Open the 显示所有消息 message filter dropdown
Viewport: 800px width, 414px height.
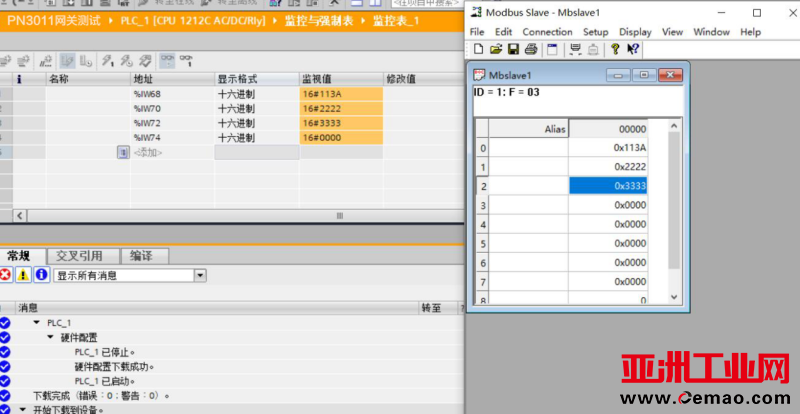[x=200, y=275]
